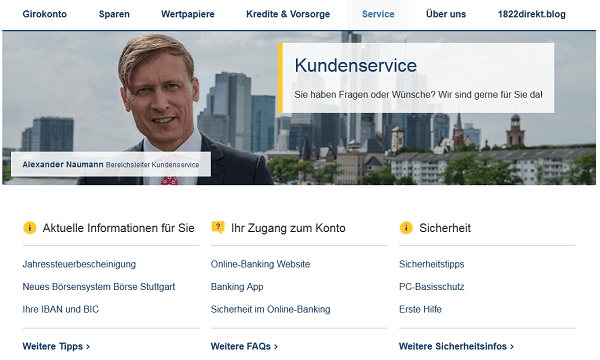Open the Über uns menu

click(446, 14)
